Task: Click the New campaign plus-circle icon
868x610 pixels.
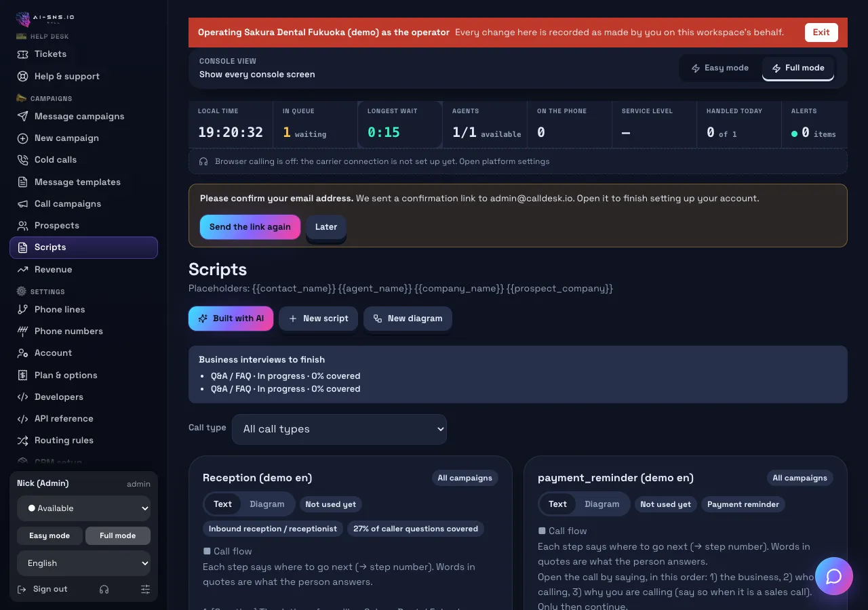Action: [22, 138]
